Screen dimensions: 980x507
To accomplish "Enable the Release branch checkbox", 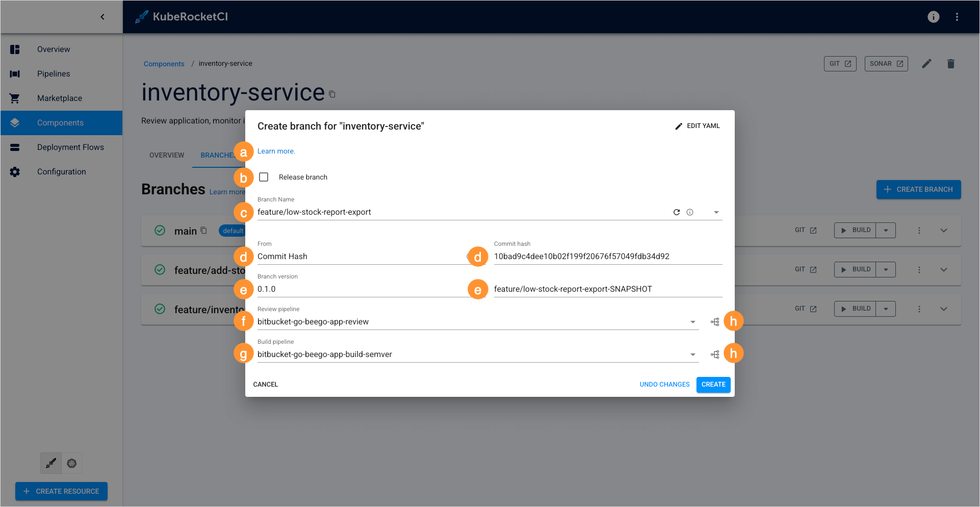I will point(264,177).
